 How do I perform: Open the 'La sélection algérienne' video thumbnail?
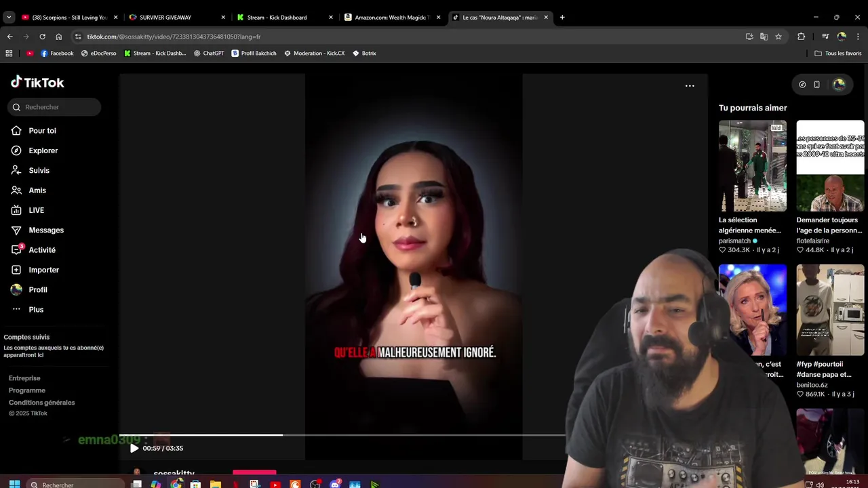point(752,166)
